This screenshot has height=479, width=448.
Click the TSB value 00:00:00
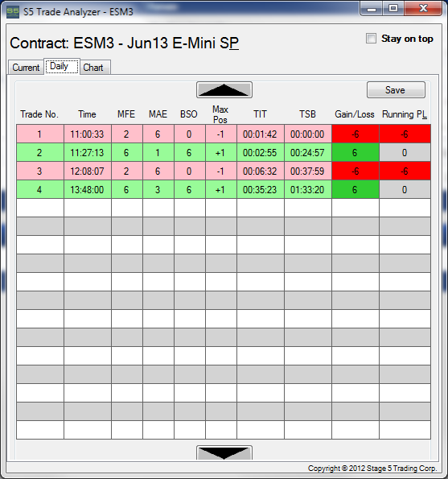(x=307, y=134)
